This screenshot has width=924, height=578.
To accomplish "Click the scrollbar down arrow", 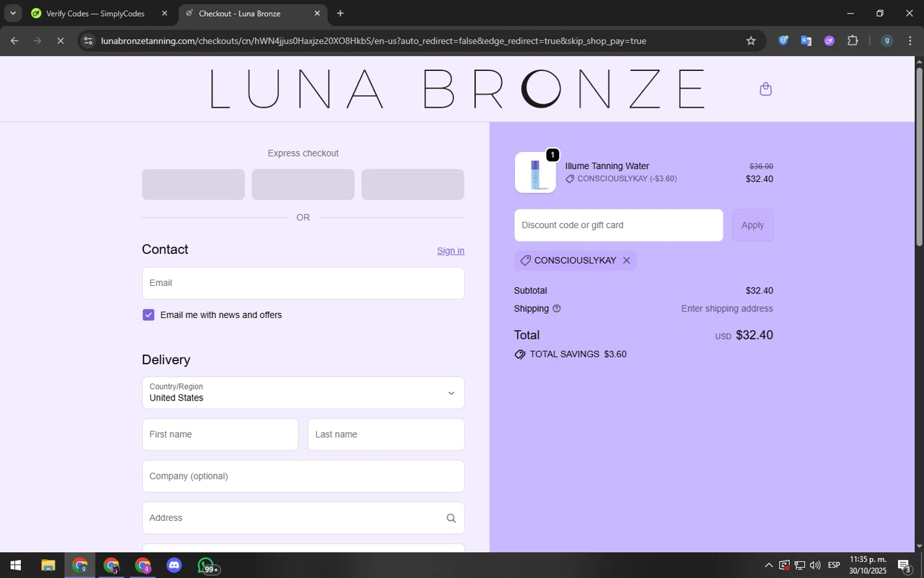I will click(919, 547).
